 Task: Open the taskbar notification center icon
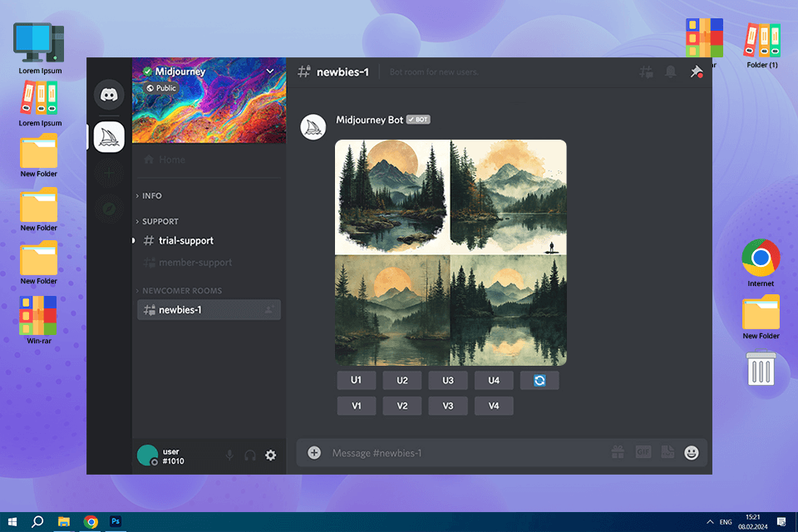(781, 522)
